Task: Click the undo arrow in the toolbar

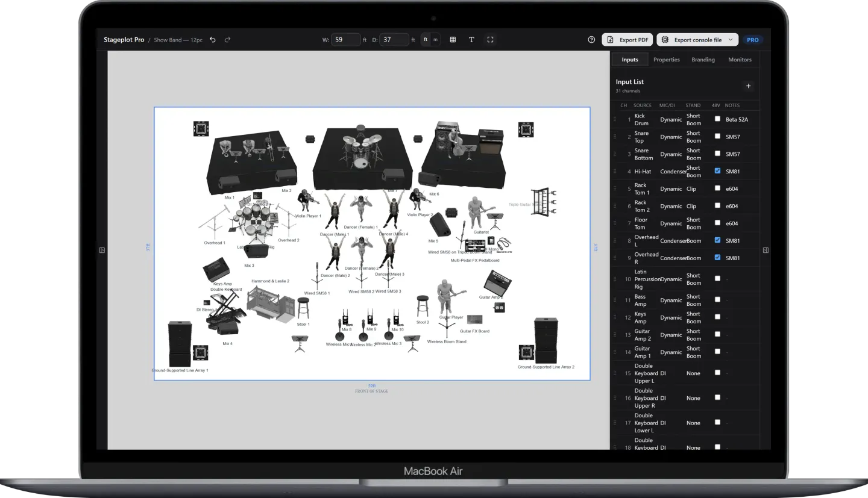Action: 213,40
